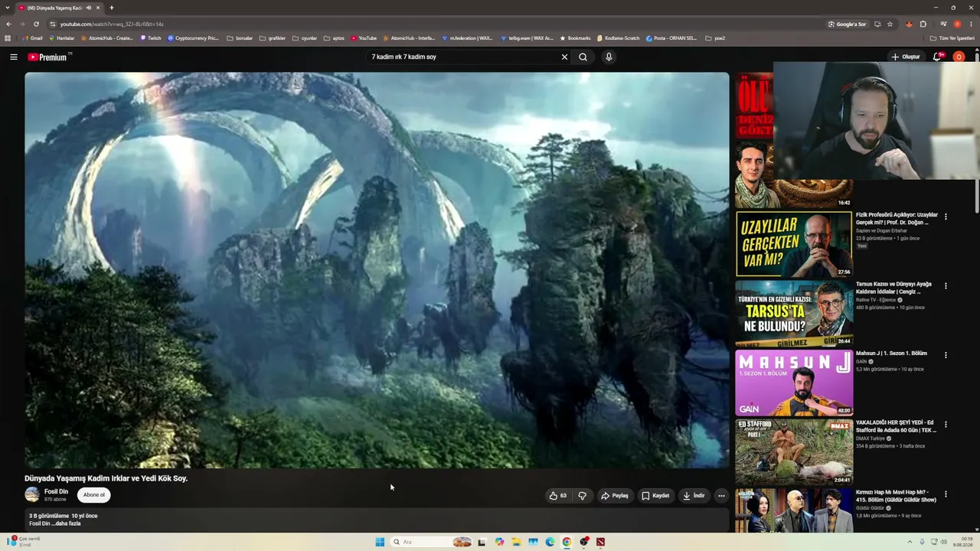The height and width of the screenshot is (551, 980).
Task: Open options menu for Ed Stafford video
Action: click(x=946, y=424)
